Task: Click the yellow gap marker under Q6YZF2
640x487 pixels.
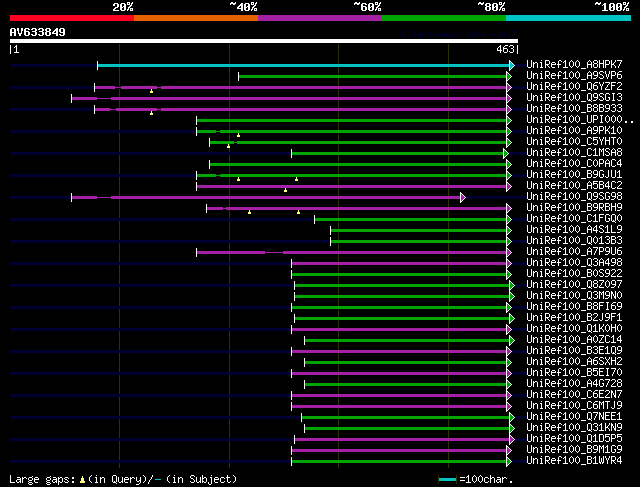Action: [151, 91]
